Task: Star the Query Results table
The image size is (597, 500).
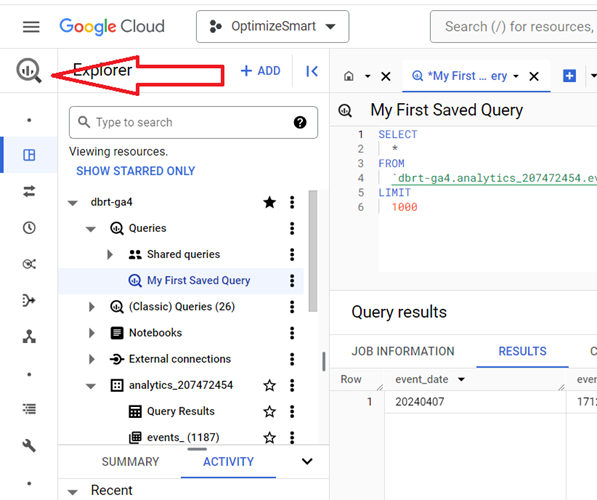Action: [x=270, y=411]
